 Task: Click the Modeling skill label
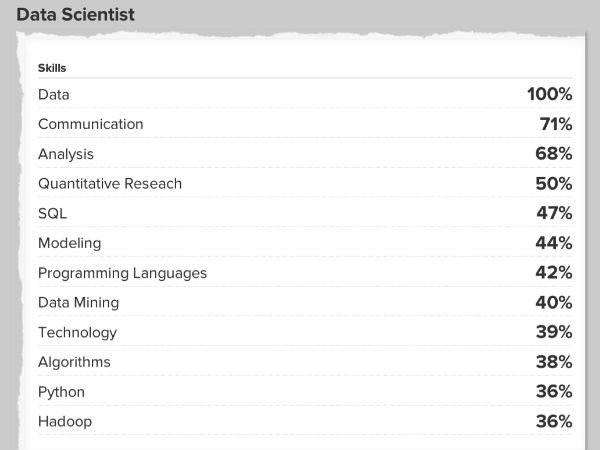click(69, 243)
